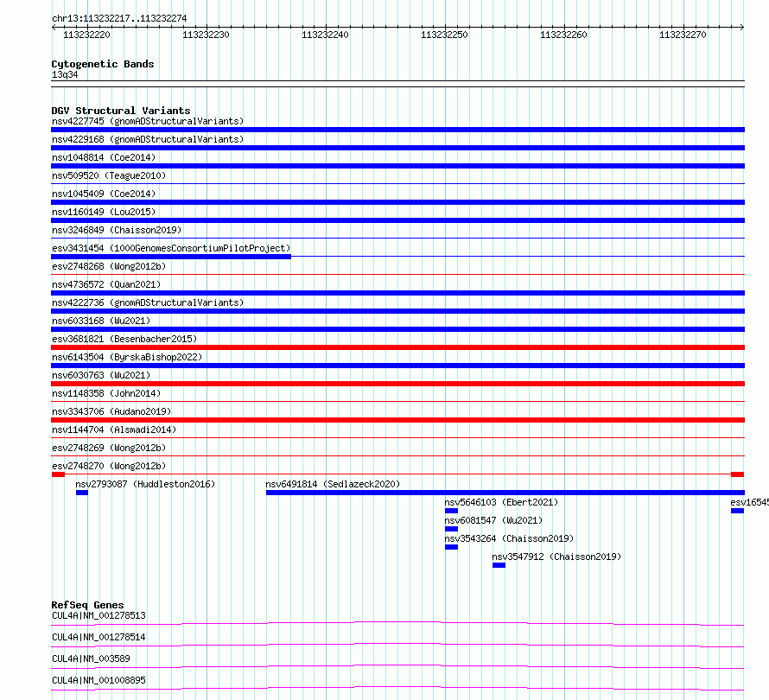This screenshot has height=700, width=769.
Task: Open CUL4A|NM_001278513 transcript
Action: pyautogui.click(x=99, y=615)
